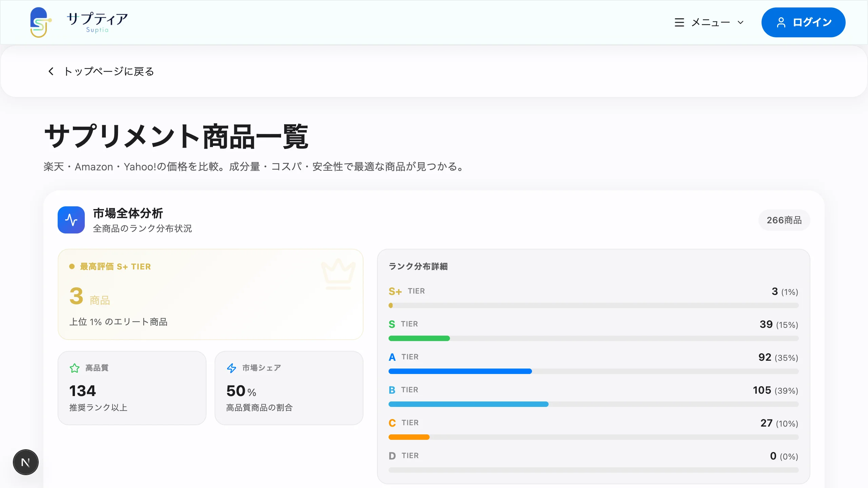Viewport: 868px width, 488px height.
Task: Click the ランク分布詳細 heading
Action: [x=418, y=266]
